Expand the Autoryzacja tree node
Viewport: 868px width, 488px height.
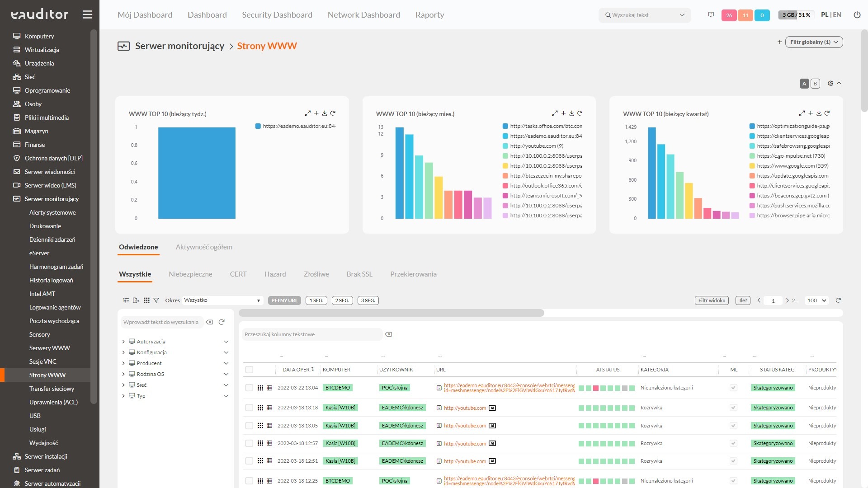(123, 342)
